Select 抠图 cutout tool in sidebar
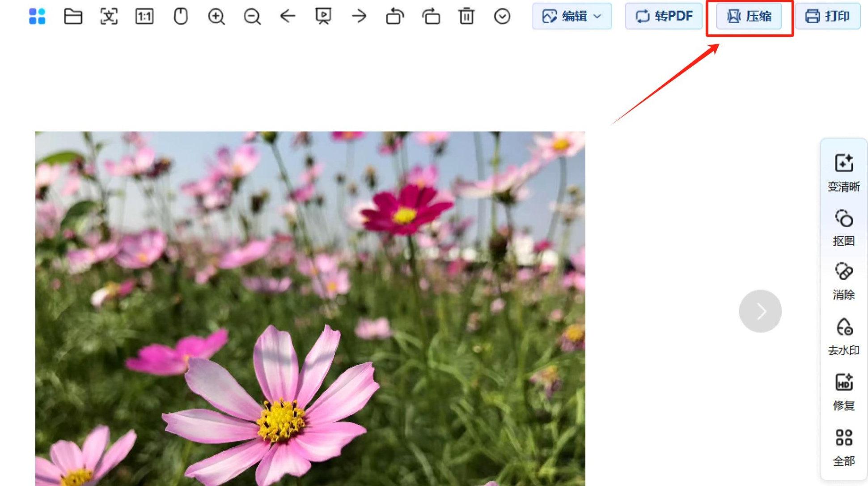The image size is (868, 486). [x=843, y=228]
